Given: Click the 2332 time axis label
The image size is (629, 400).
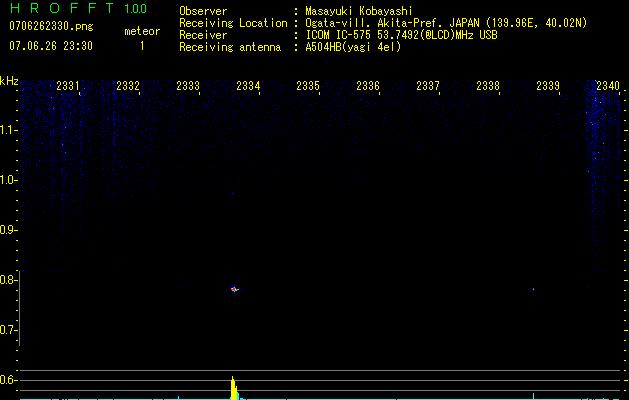Looking at the screenshot, I should 128,86.
